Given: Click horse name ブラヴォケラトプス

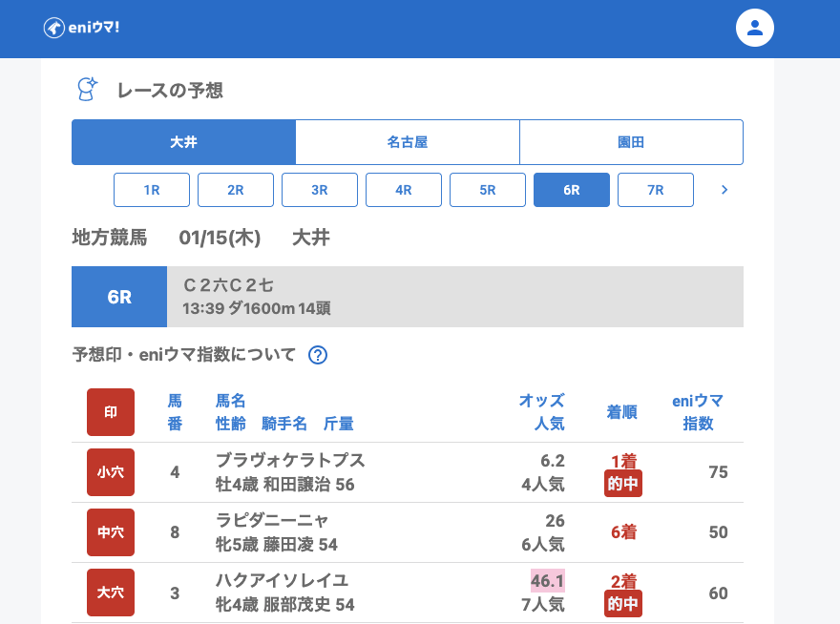Looking at the screenshot, I should (x=290, y=461).
